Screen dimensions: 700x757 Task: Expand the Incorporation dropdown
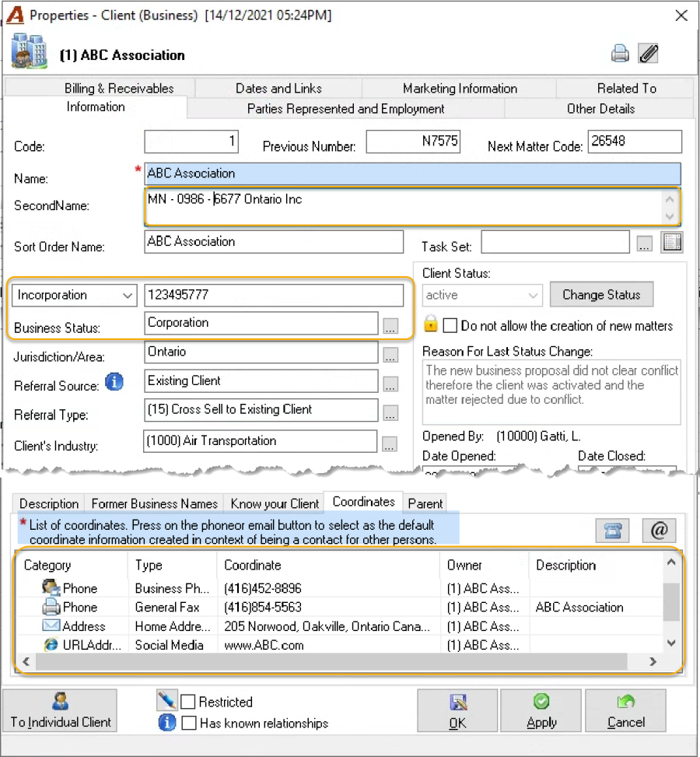pos(128,295)
